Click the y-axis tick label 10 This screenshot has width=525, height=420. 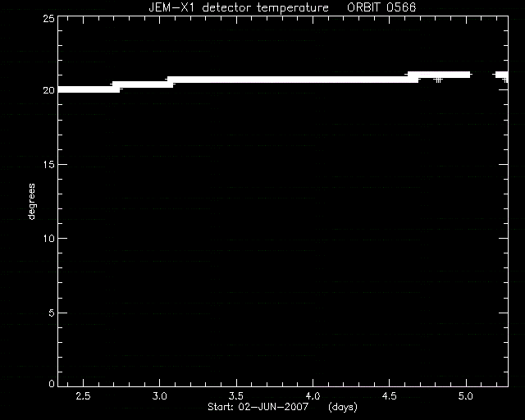click(x=48, y=239)
